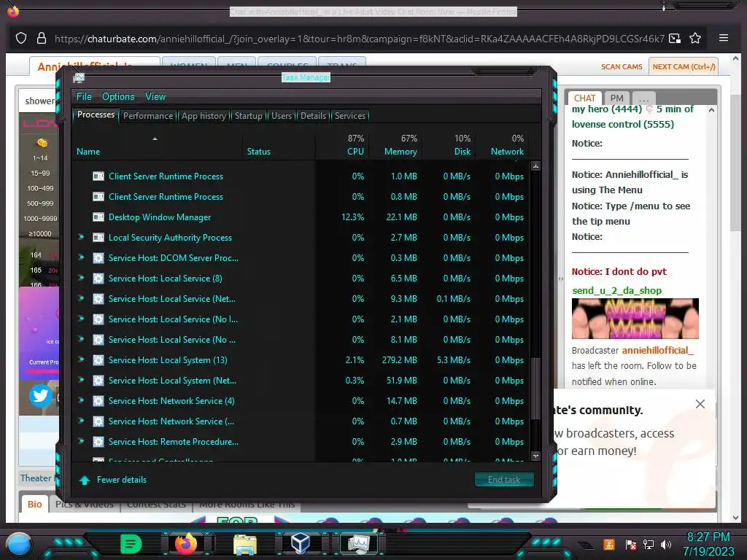This screenshot has width=747, height=560.
Task: Switch to the Details tab
Action: (314, 116)
